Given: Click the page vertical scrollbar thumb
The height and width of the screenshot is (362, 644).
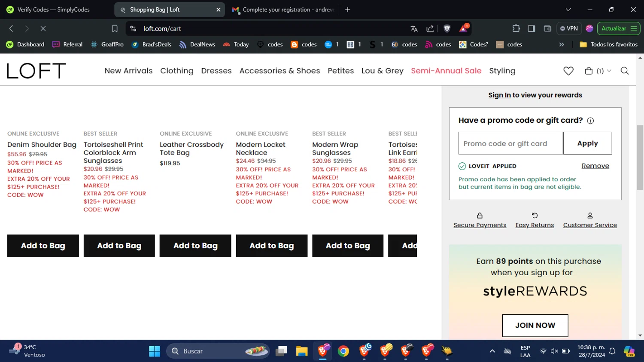Looking at the screenshot, I should (640, 157).
